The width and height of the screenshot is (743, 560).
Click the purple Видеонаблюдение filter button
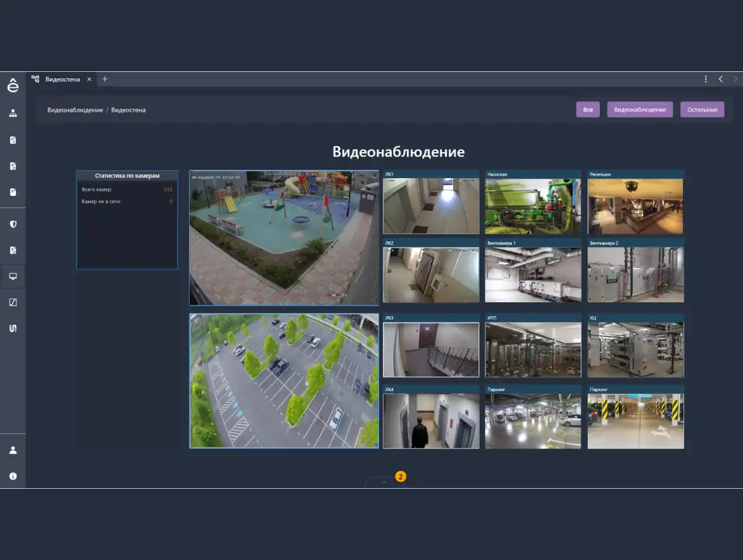[639, 109]
